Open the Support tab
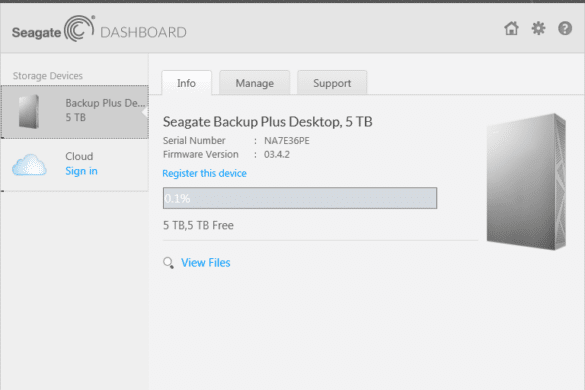Image resolution: width=585 pixels, height=390 pixels. click(x=332, y=83)
